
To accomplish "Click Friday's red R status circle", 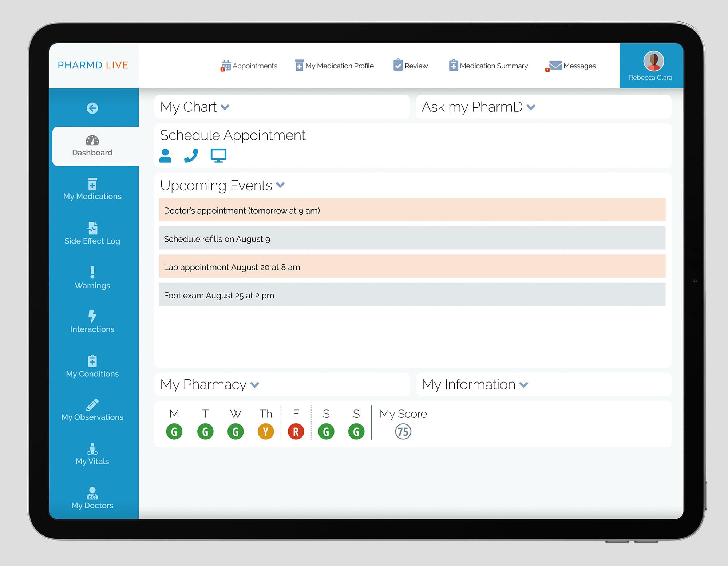I will 296,432.
